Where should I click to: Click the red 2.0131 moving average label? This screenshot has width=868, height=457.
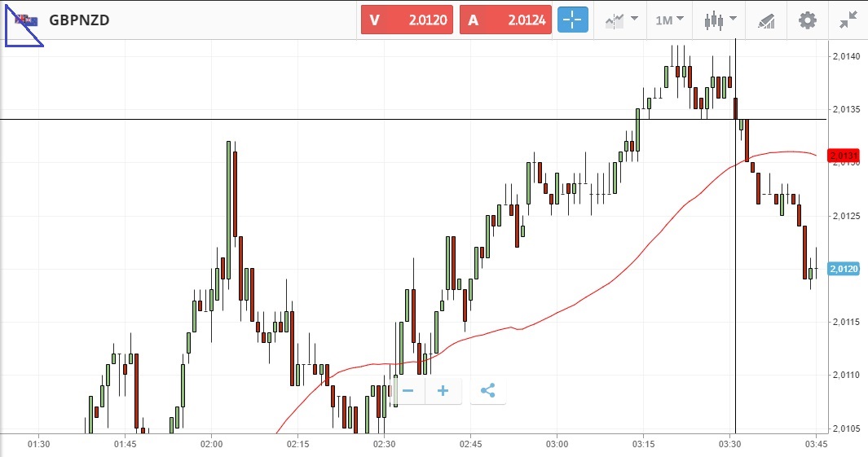[843, 156]
